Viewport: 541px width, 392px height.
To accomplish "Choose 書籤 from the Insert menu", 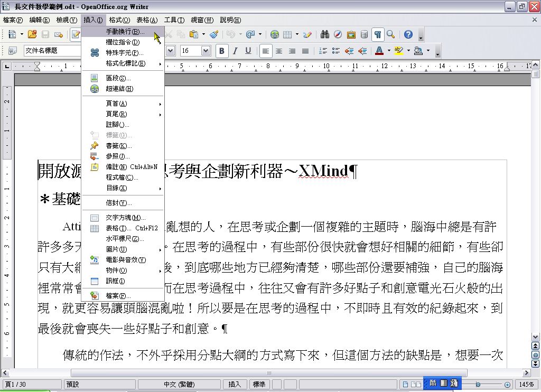I will point(123,146).
